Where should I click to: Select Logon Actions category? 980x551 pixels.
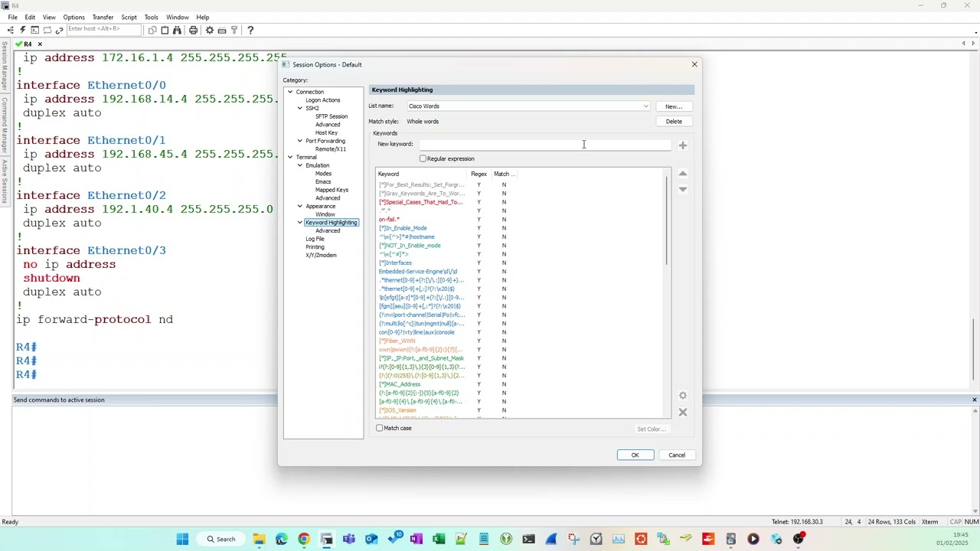[x=323, y=100]
